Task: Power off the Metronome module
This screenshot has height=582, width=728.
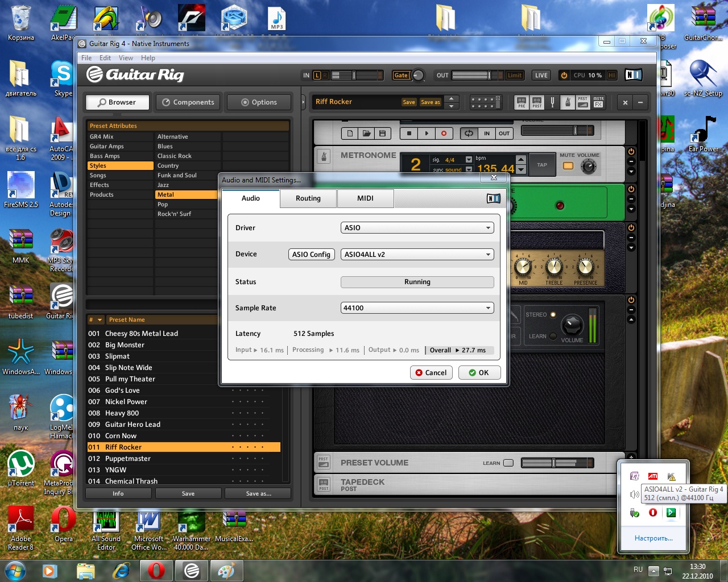Action: tap(631, 152)
